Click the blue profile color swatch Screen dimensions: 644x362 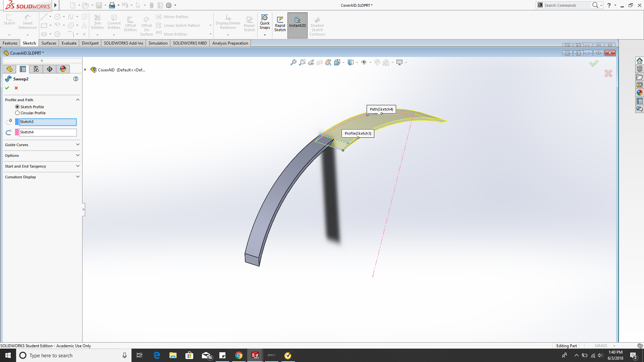17,122
